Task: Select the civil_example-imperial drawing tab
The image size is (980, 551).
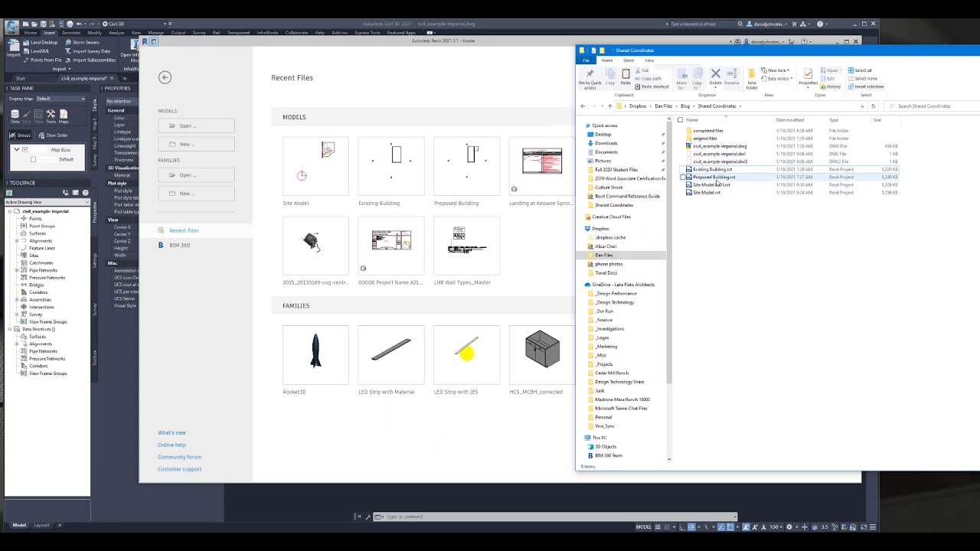Action: [x=84, y=78]
